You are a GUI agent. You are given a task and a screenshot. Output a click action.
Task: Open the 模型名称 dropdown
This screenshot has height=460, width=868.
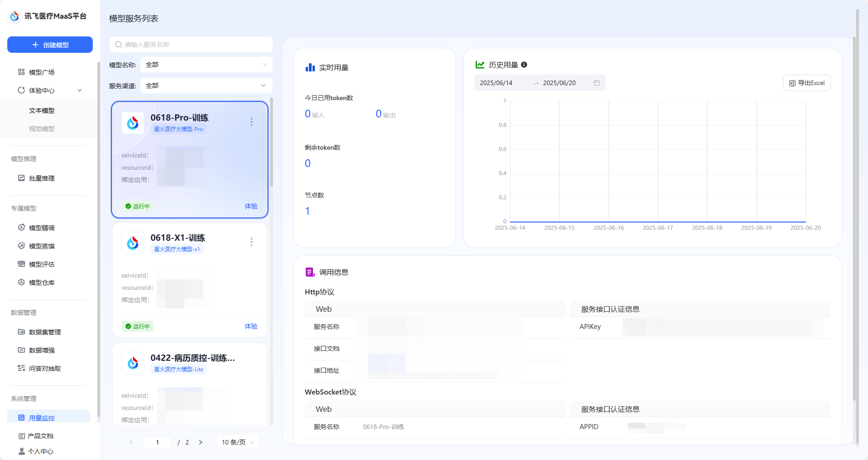207,65
